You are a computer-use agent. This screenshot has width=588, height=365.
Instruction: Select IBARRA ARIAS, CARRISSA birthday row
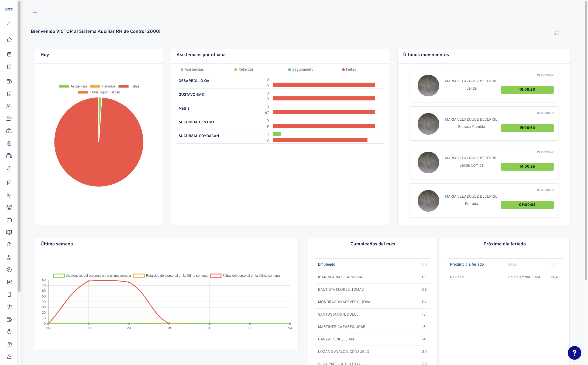pyautogui.click(x=373, y=277)
